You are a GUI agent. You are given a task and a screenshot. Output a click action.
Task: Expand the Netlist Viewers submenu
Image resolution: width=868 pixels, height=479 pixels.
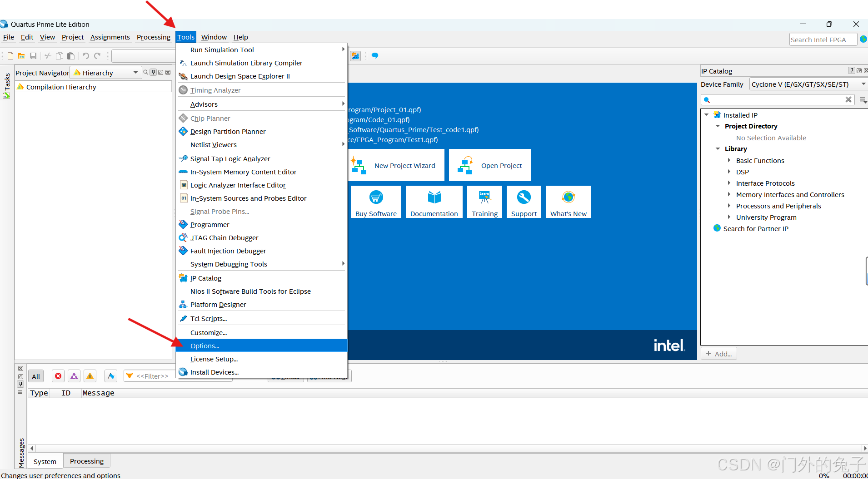pos(262,145)
